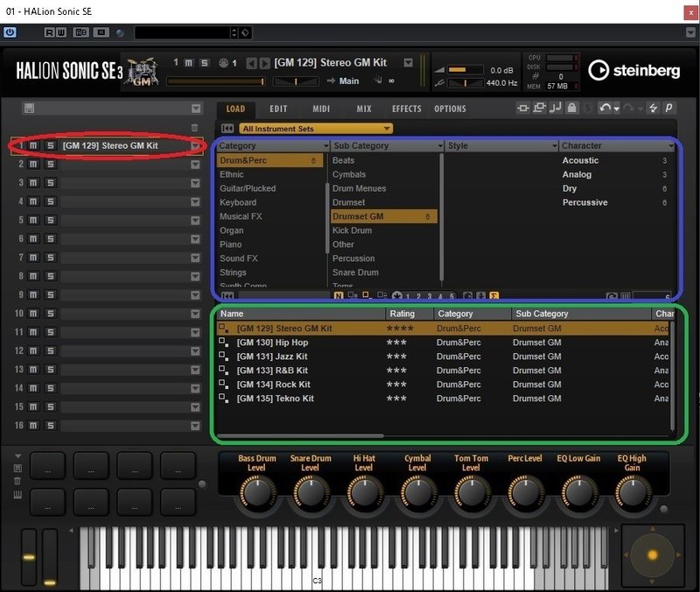Viewport: 700px width, 592px height.
Task: Click keyboard scroll-left arrow
Action: coord(71,531)
